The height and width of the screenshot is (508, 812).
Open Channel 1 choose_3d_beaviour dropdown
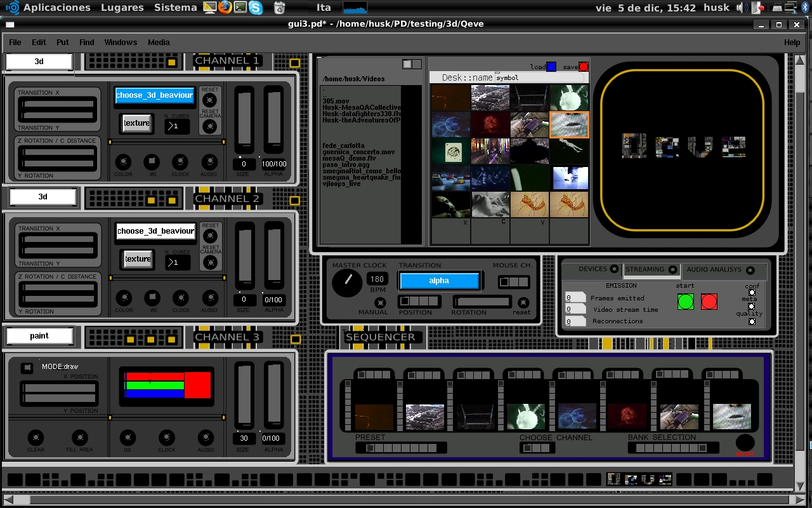point(155,95)
